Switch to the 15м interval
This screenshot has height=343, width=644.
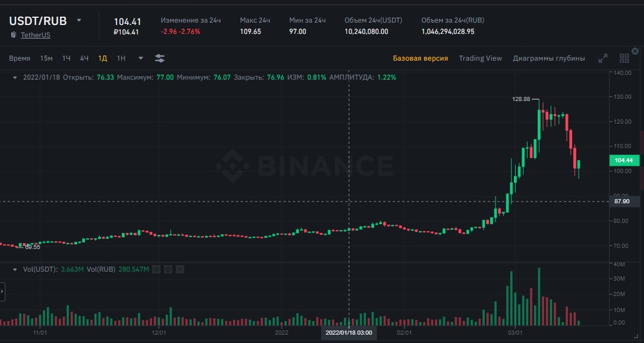pyautogui.click(x=46, y=58)
